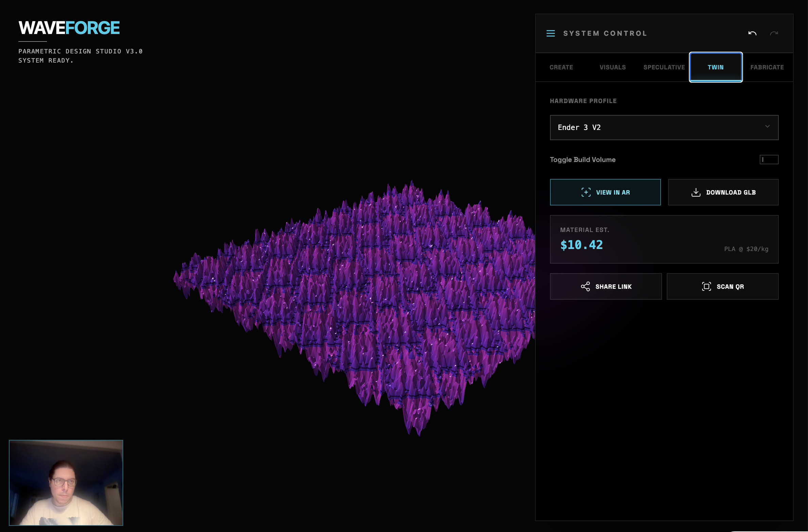The image size is (808, 532).
Task: Switch to the CREATE tab
Action: (561, 67)
